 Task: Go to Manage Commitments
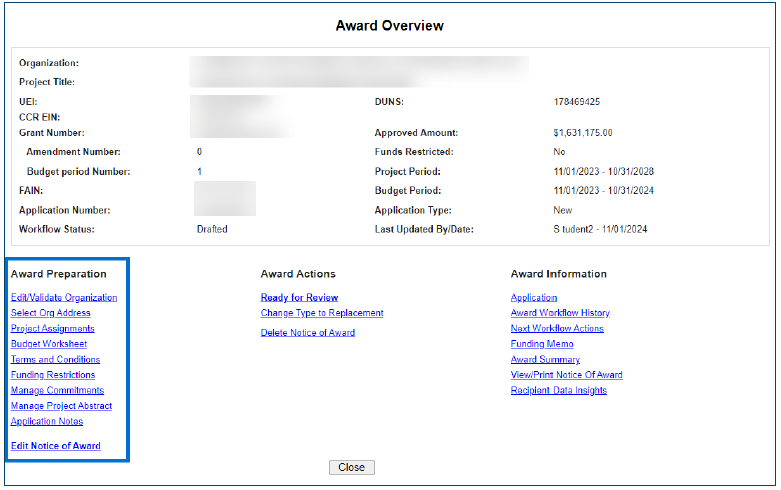point(57,390)
